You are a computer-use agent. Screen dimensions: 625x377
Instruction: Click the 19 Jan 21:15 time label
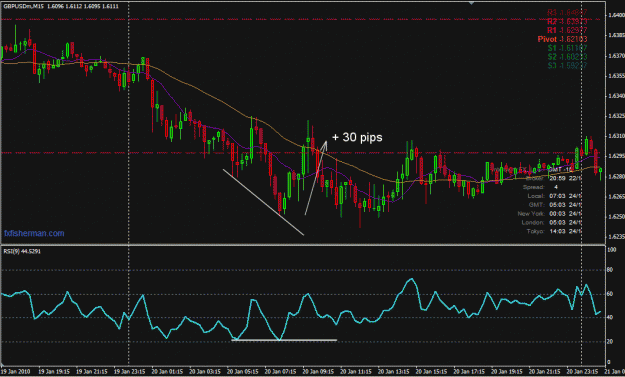click(x=92, y=371)
